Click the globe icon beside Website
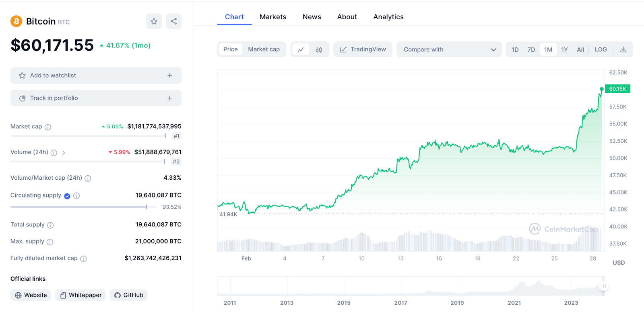This screenshot has height=312, width=644. click(18, 295)
